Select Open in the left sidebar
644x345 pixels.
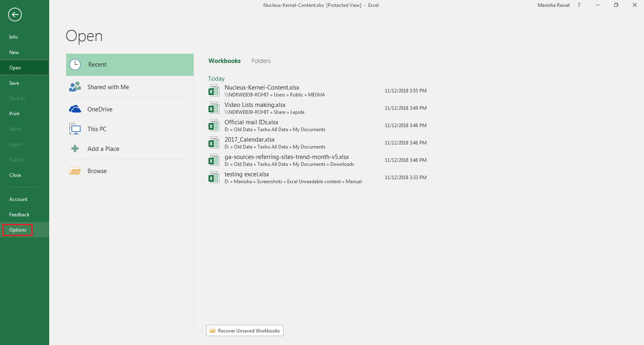click(25, 68)
